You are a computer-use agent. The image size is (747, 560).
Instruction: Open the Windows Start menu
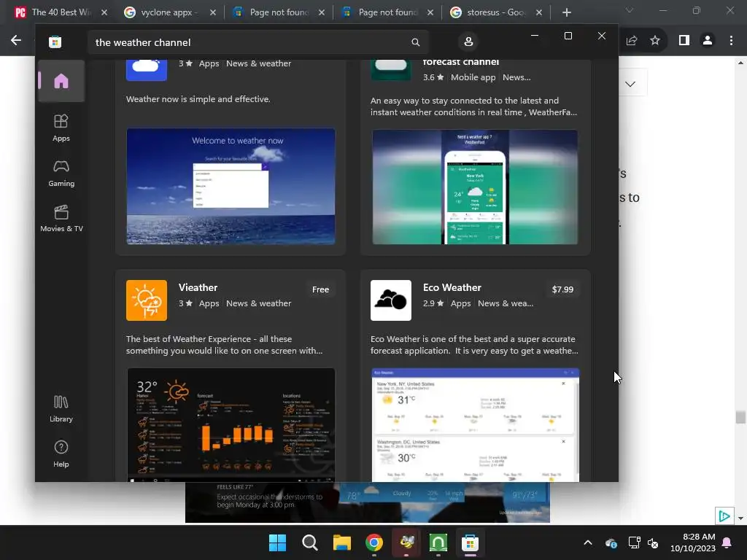(277, 542)
